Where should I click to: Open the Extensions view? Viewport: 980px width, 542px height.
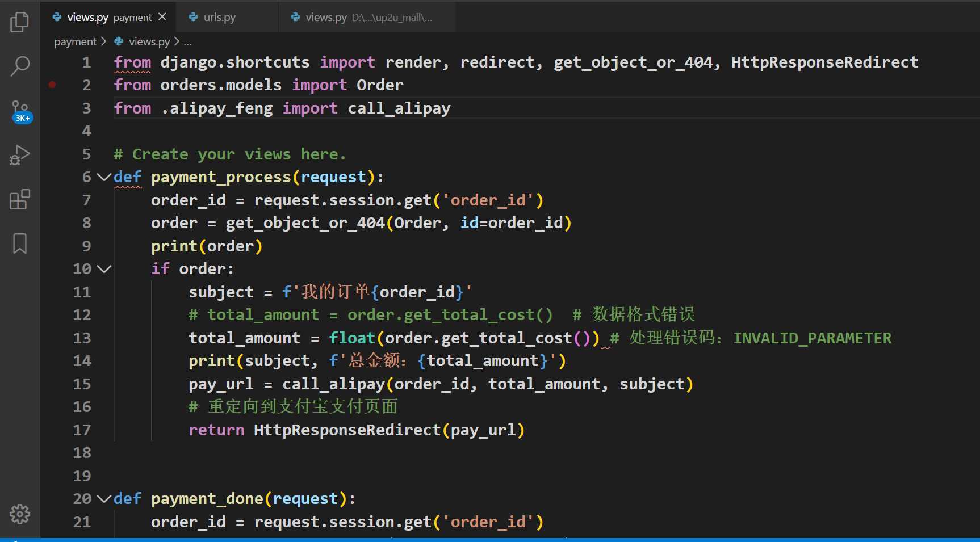coord(20,199)
